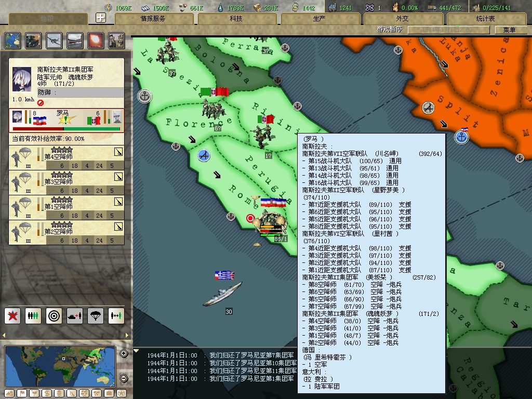
Task: Click detach button on 第1空降师 row
Action: [118, 202]
